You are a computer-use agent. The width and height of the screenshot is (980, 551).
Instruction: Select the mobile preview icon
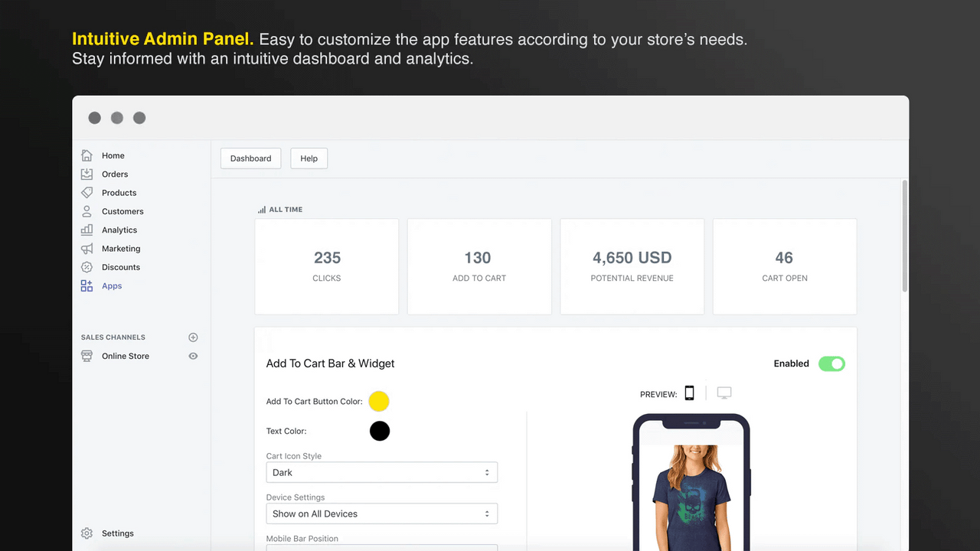pyautogui.click(x=689, y=393)
